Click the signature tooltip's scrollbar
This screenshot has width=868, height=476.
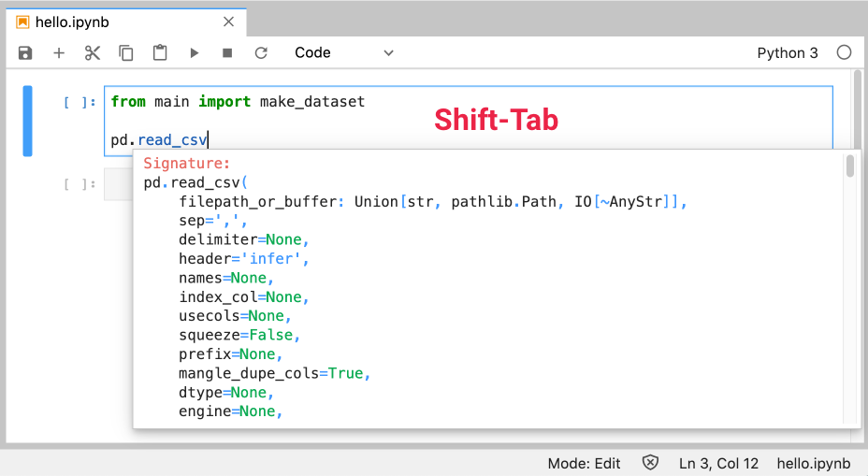click(x=849, y=167)
